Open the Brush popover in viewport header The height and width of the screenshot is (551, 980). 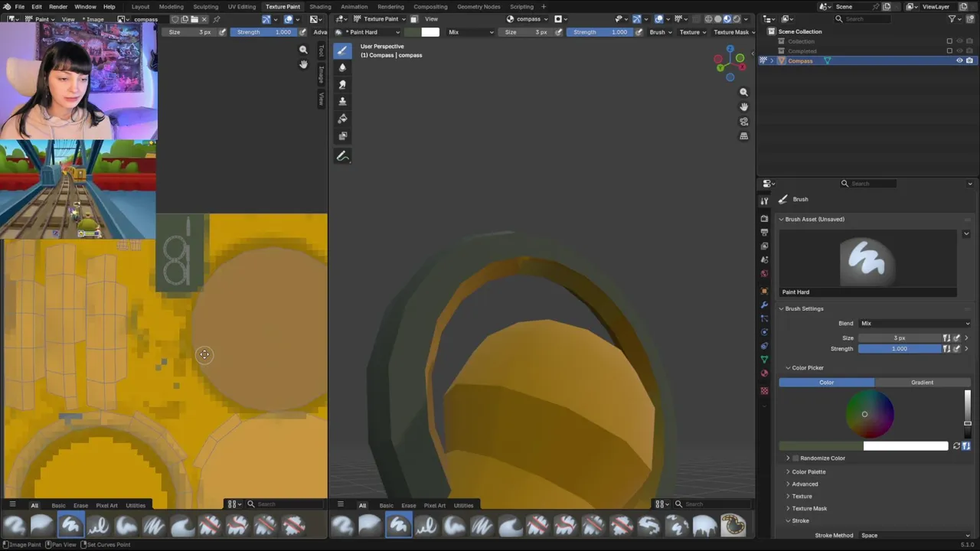tap(661, 32)
